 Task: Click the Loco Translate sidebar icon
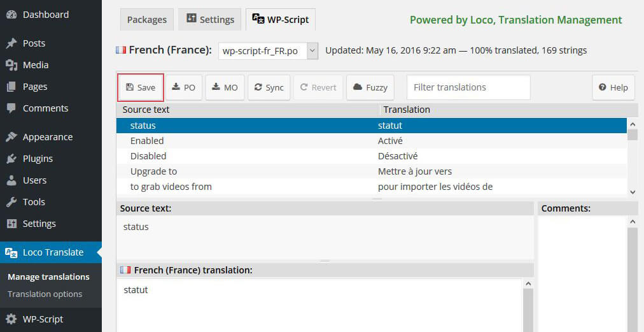point(11,252)
